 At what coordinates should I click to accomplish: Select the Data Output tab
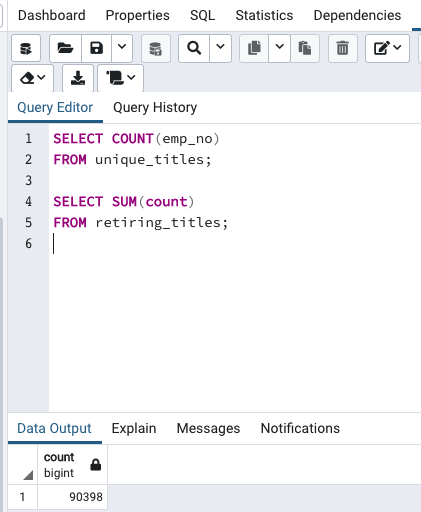(x=54, y=428)
